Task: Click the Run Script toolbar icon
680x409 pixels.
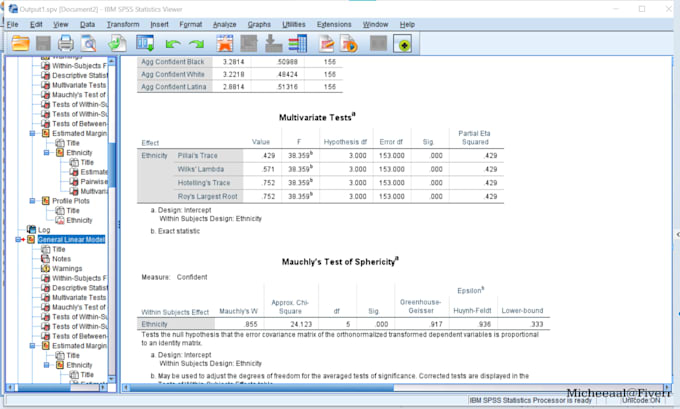Action: 349,44
